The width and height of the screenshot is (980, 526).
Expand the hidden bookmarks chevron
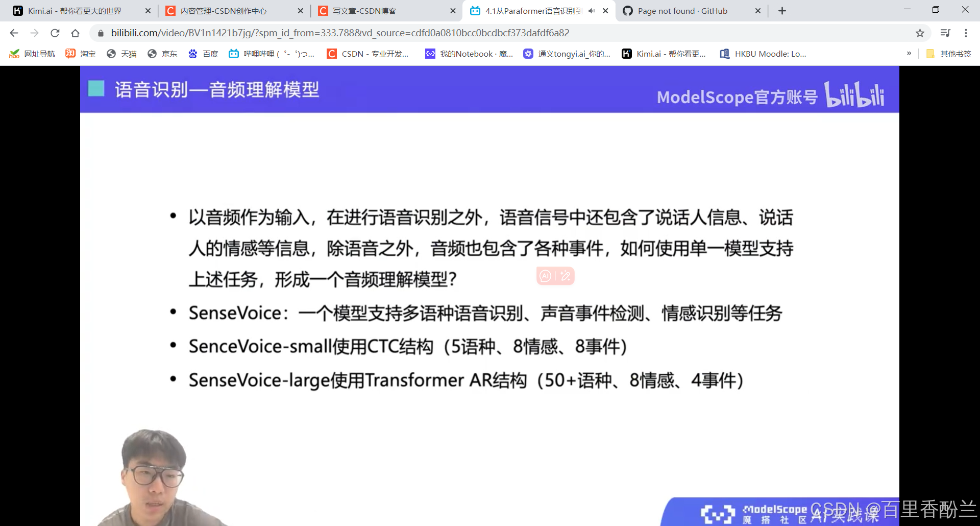909,53
